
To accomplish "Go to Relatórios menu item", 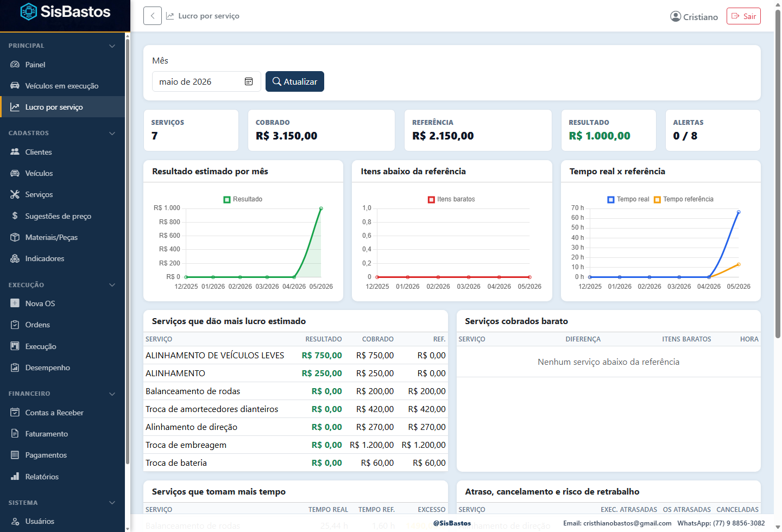I will pyautogui.click(x=62, y=477).
